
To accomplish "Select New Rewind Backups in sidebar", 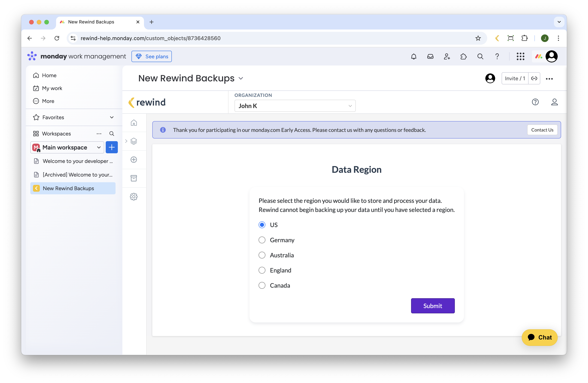I will pyautogui.click(x=73, y=188).
